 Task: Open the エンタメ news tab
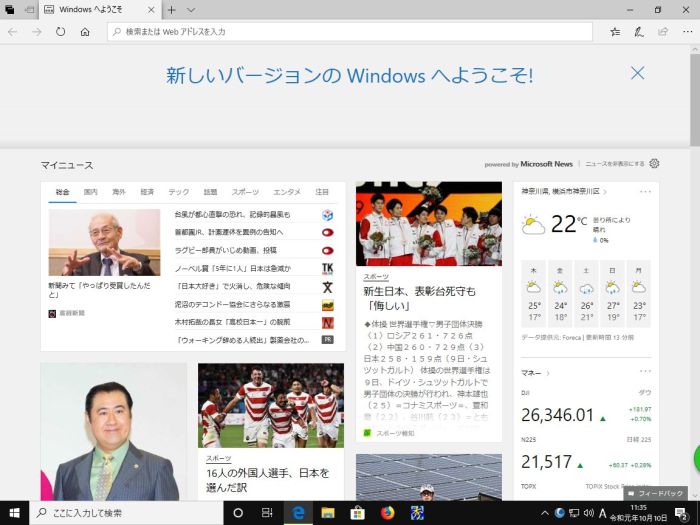(x=286, y=191)
